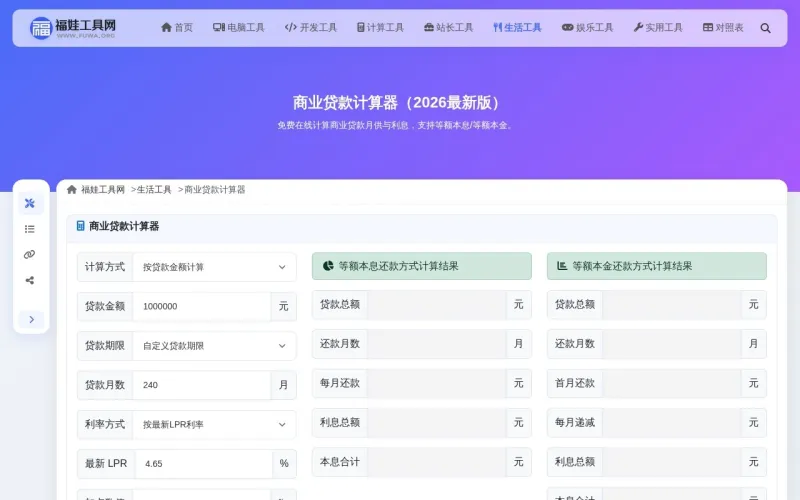Click 等额本金 贷款总额 result field
This screenshot has width=800, height=500.
(671, 305)
